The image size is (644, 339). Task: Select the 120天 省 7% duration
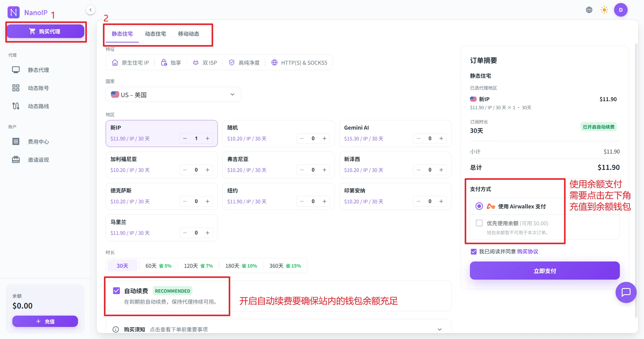(198, 266)
